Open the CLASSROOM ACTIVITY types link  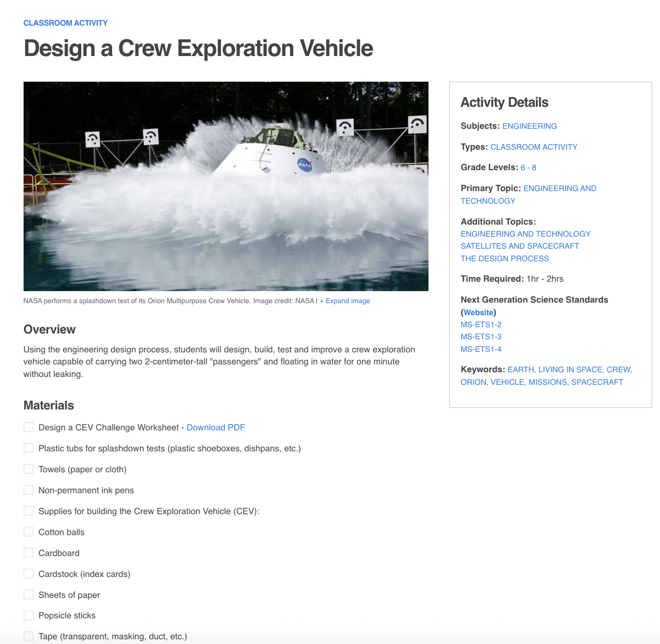533,147
